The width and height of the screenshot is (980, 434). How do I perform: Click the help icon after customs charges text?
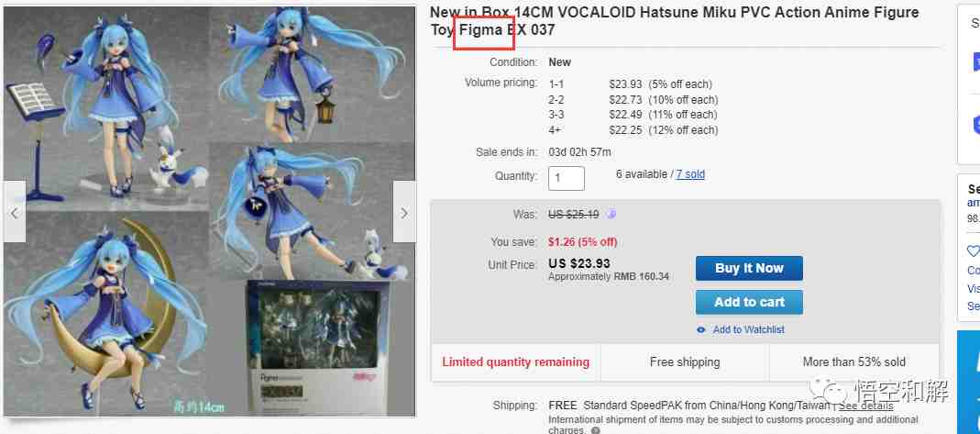click(595, 431)
